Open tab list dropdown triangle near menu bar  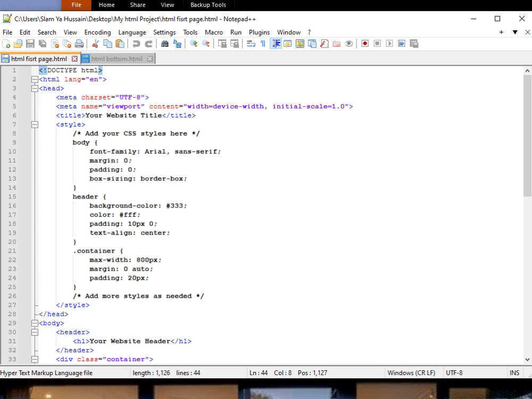tap(515, 32)
